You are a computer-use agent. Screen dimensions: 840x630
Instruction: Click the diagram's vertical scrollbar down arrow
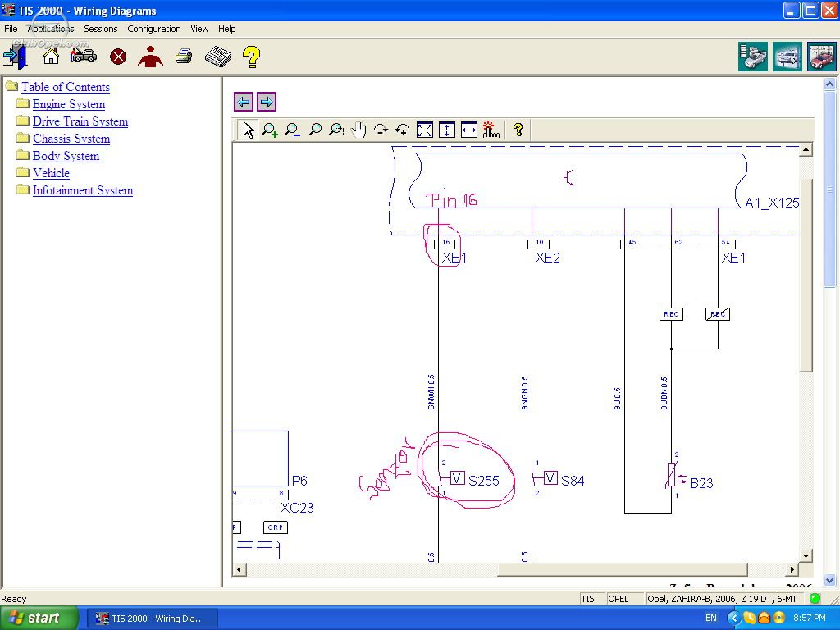(806, 555)
